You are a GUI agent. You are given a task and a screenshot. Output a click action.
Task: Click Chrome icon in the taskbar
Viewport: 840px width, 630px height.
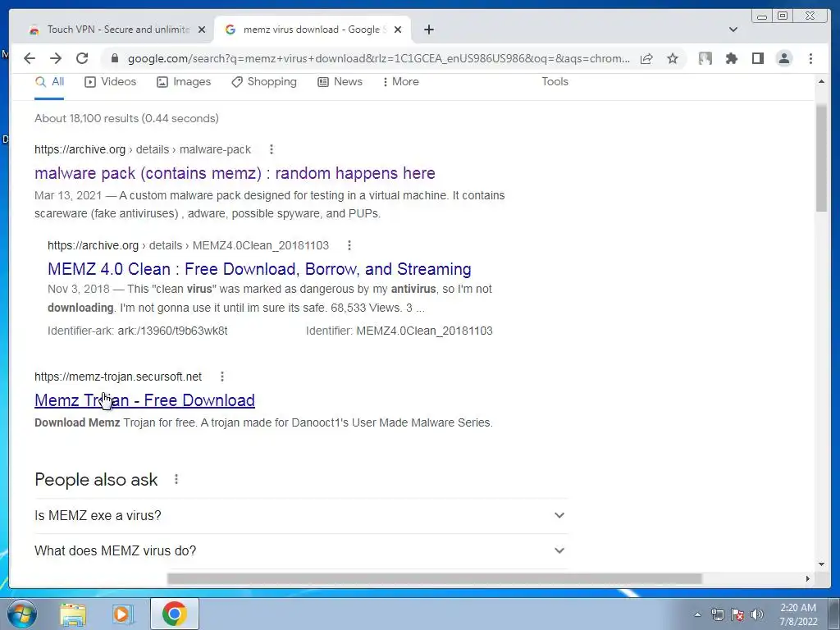(175, 614)
